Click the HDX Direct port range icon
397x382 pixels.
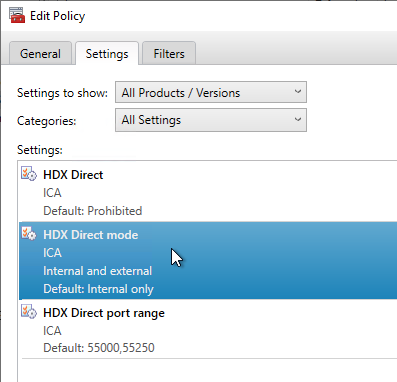[29, 312]
